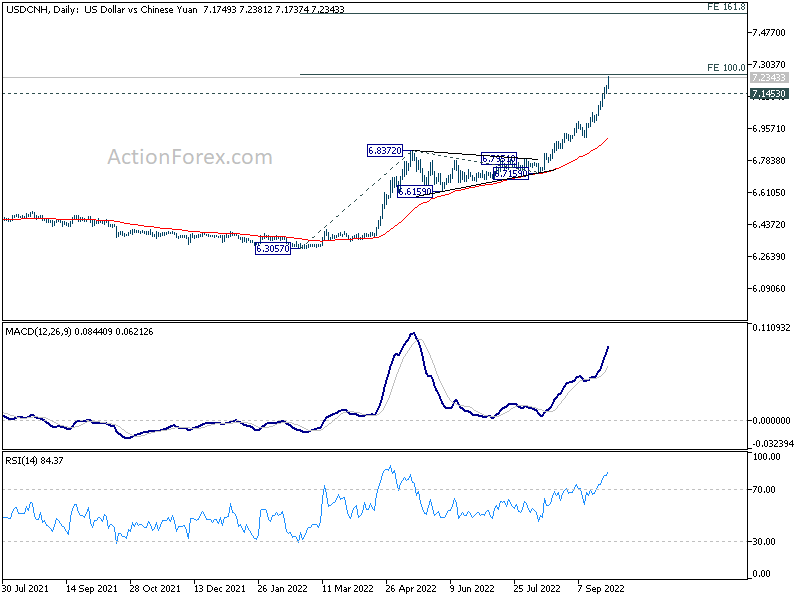Click the 6.95710 price axis value
Image resolution: width=800 pixels, height=600 pixels.
[769, 129]
